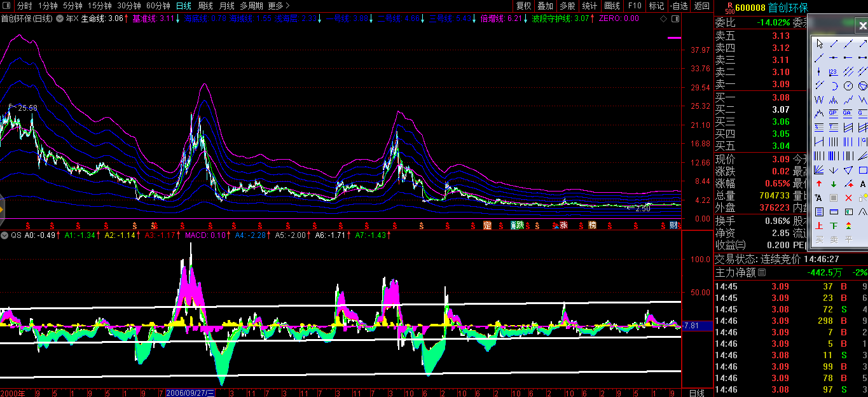Place a red up arrow marker
The width and height of the screenshot is (868, 397).
pyautogui.click(x=819, y=184)
